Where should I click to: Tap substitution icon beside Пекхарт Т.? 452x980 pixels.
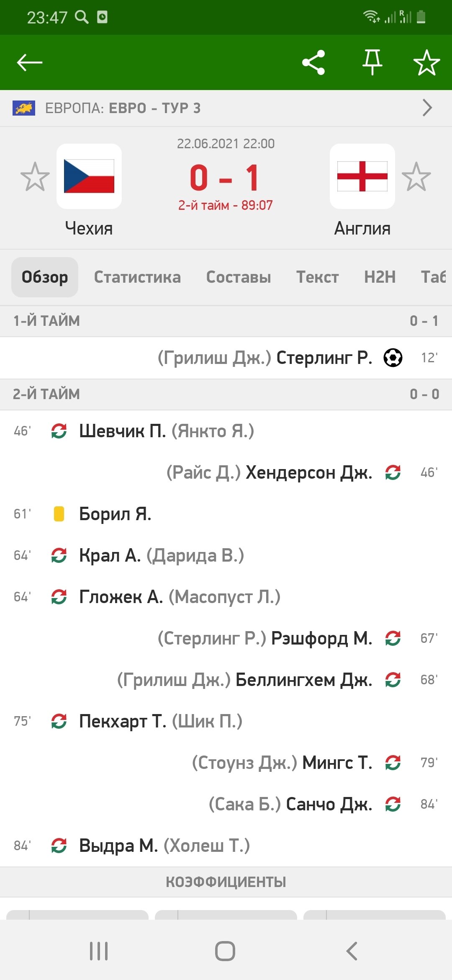pyautogui.click(x=59, y=721)
